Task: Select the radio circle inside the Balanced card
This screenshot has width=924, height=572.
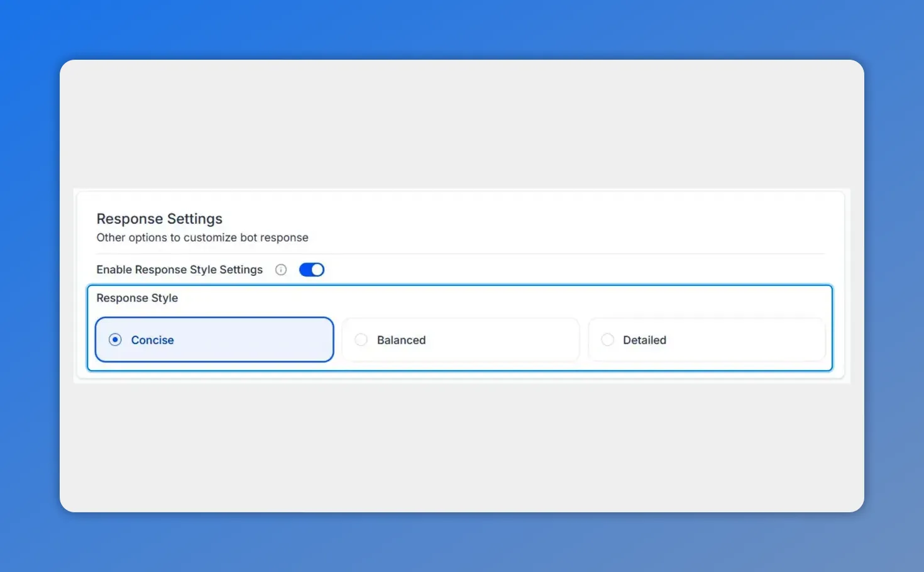Action: point(361,339)
